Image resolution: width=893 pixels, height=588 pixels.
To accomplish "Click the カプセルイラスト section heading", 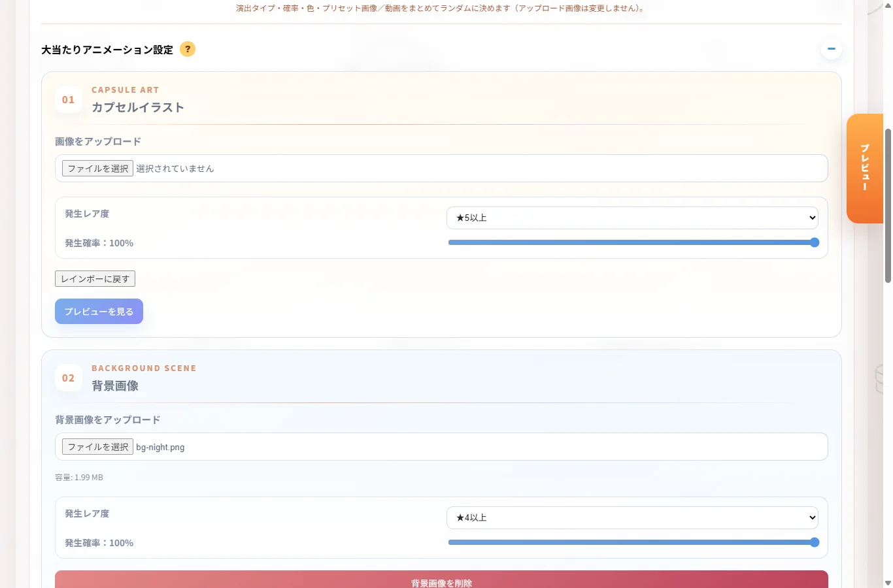I will tap(138, 108).
